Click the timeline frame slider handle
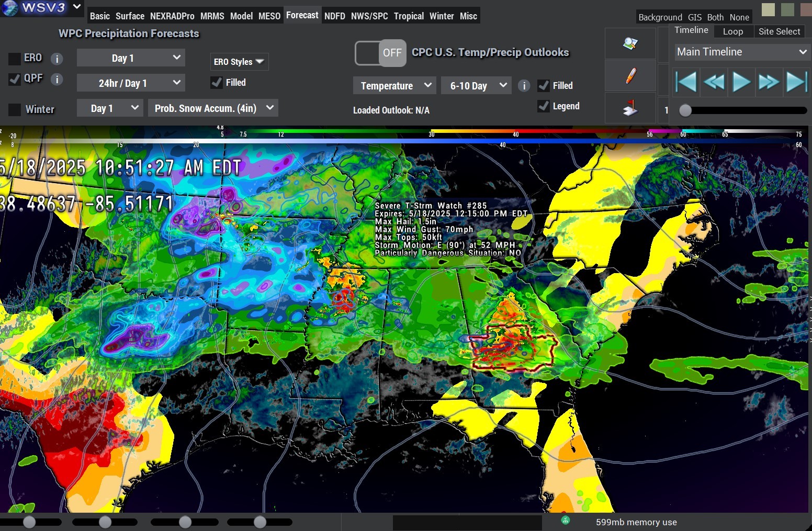 click(685, 110)
